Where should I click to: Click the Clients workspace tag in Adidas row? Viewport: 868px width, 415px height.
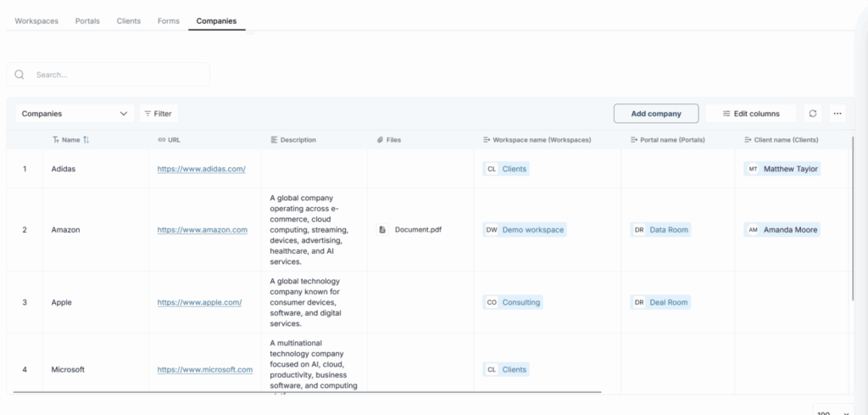pyautogui.click(x=506, y=169)
